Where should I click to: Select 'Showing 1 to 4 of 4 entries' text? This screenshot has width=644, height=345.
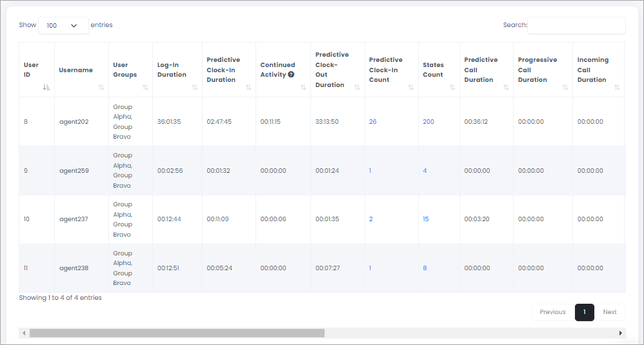coord(61,298)
